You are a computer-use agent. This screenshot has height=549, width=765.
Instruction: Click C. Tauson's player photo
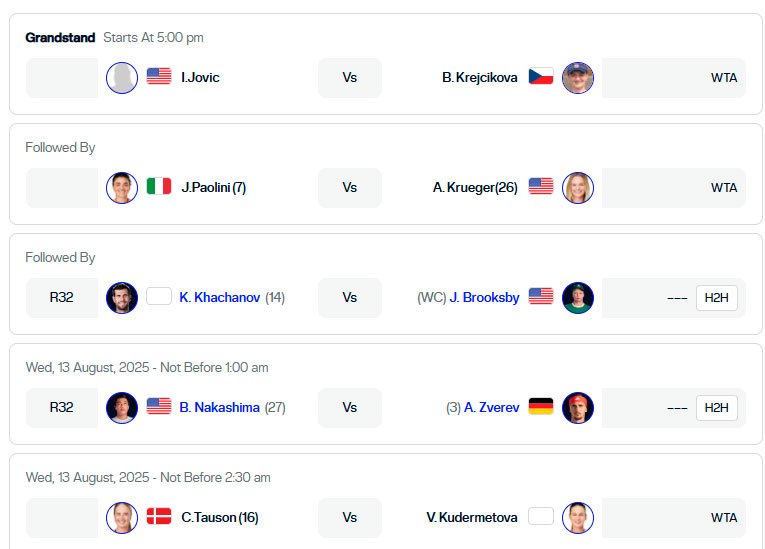coord(122,518)
